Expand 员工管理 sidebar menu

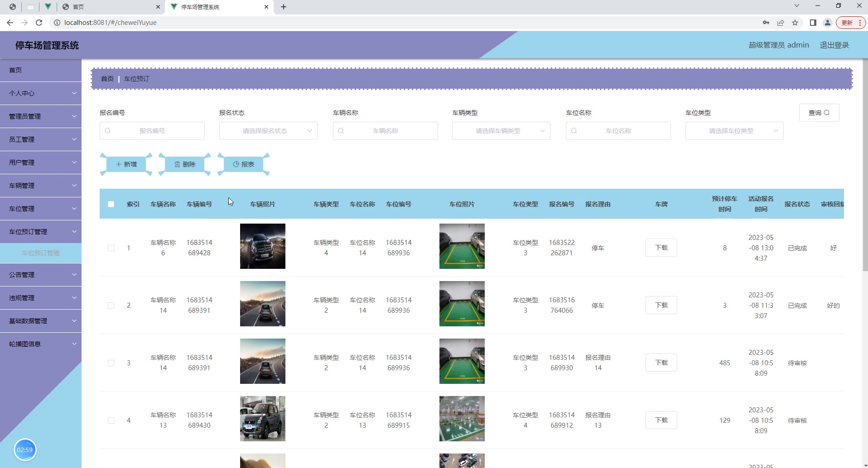(41, 139)
